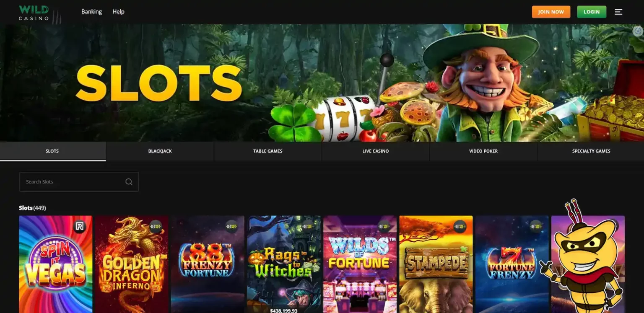Viewport: 644px width, 313px height.
Task: Focus the Search Slots input field
Action: 79,182
